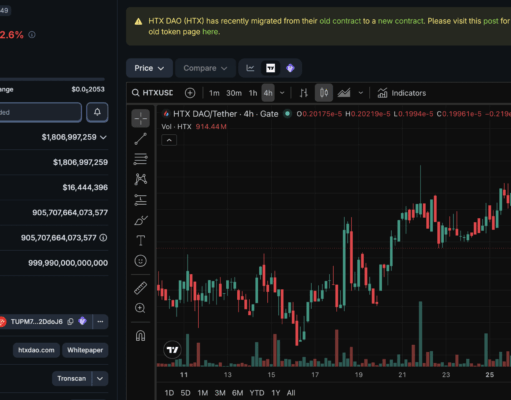Select the pattern drawing tool
Image resolution: width=511 pixels, height=400 pixels.
(140, 179)
